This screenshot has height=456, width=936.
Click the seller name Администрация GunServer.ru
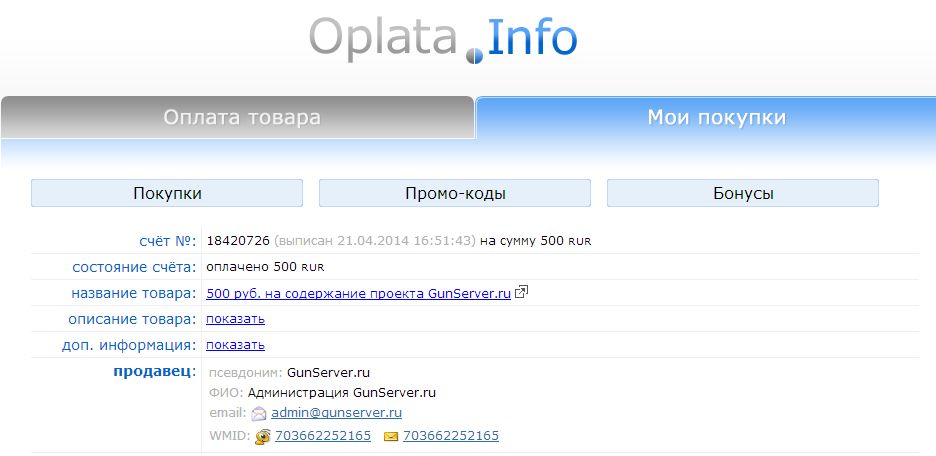click(x=341, y=392)
